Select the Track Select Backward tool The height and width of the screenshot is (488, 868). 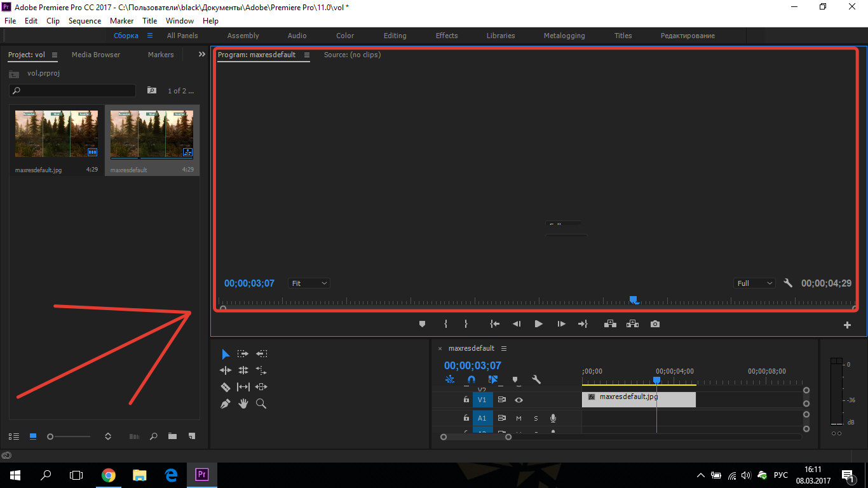261,354
